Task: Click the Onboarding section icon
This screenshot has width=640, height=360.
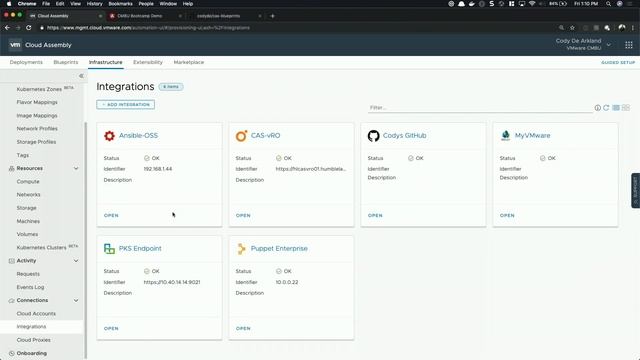Action: 11,353
